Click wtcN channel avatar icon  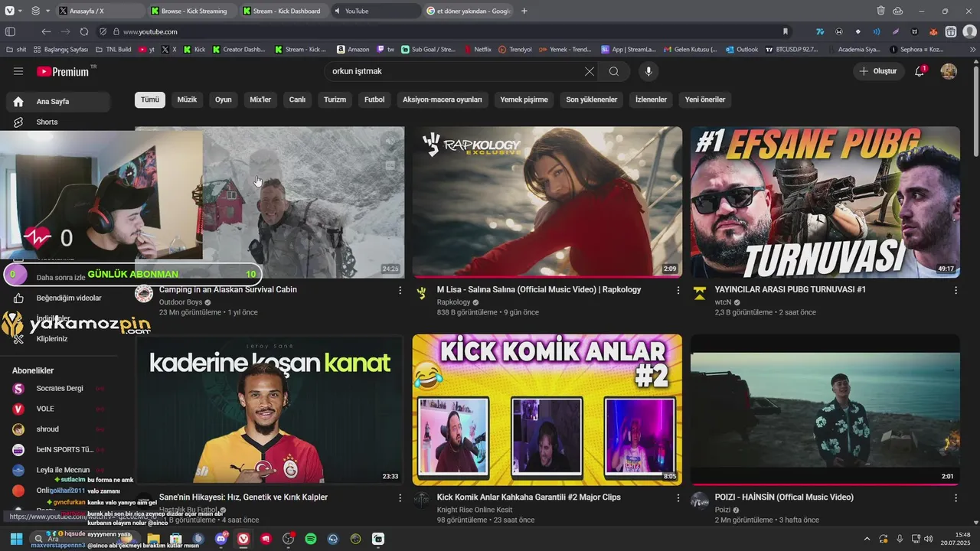699,293
